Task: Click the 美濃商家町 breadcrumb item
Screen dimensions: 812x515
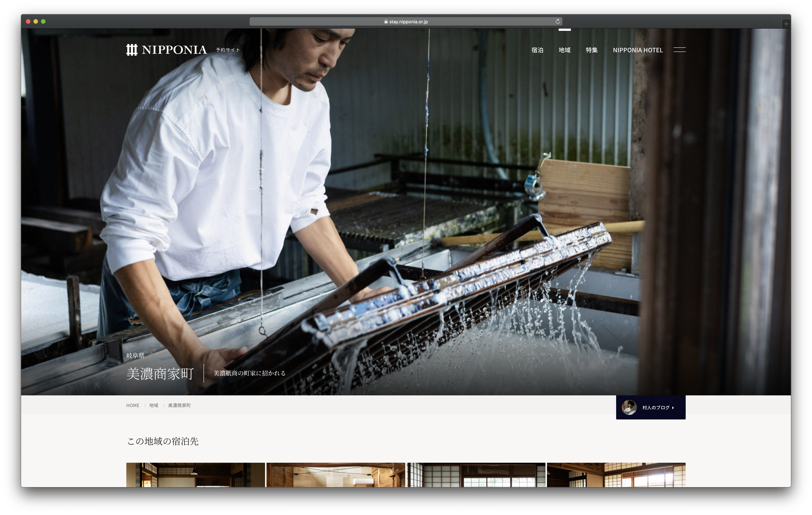Action: point(179,405)
